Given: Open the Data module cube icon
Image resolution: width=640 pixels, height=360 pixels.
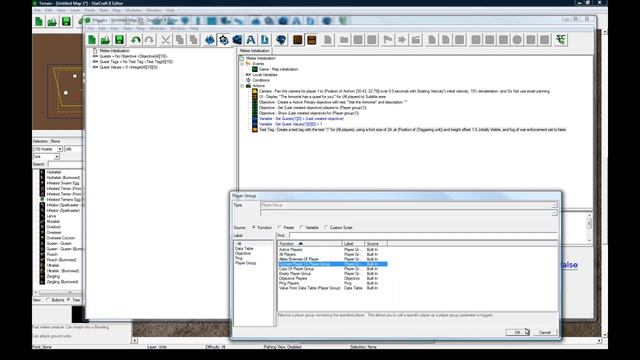Looking at the screenshot, I should point(237,40).
